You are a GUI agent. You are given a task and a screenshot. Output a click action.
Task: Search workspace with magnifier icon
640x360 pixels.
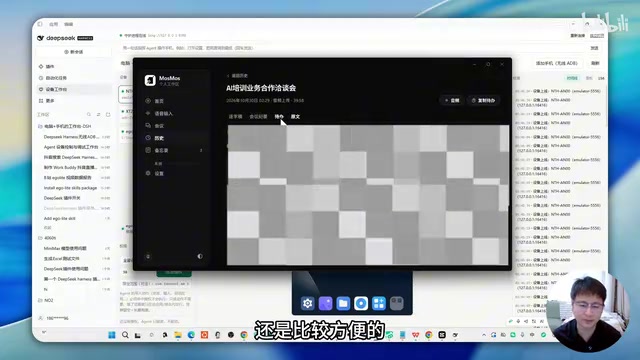pos(89,115)
